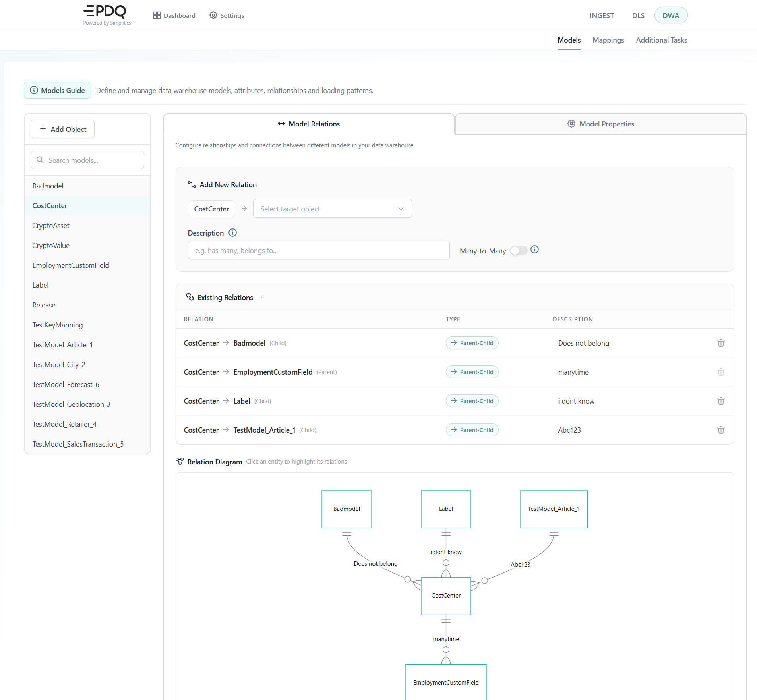Open the Mappings tab

pyautogui.click(x=608, y=40)
